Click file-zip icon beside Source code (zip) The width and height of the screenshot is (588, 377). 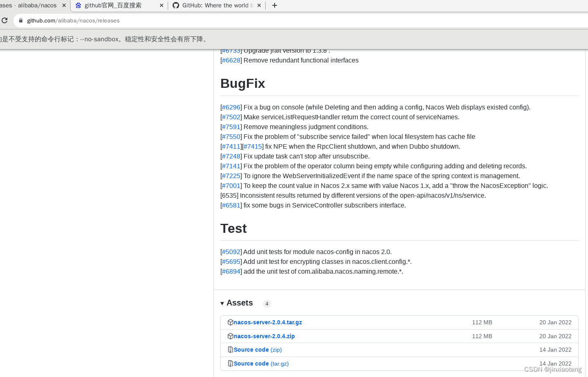(231, 350)
